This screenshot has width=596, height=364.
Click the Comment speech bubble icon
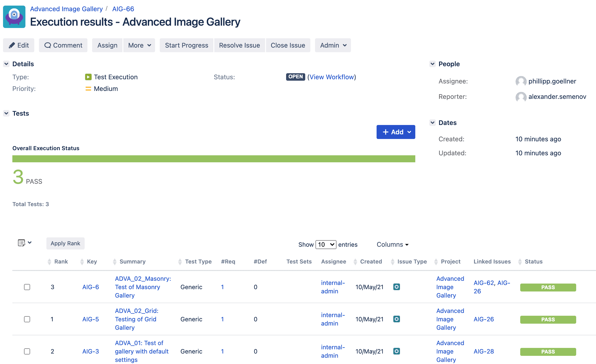coord(48,45)
